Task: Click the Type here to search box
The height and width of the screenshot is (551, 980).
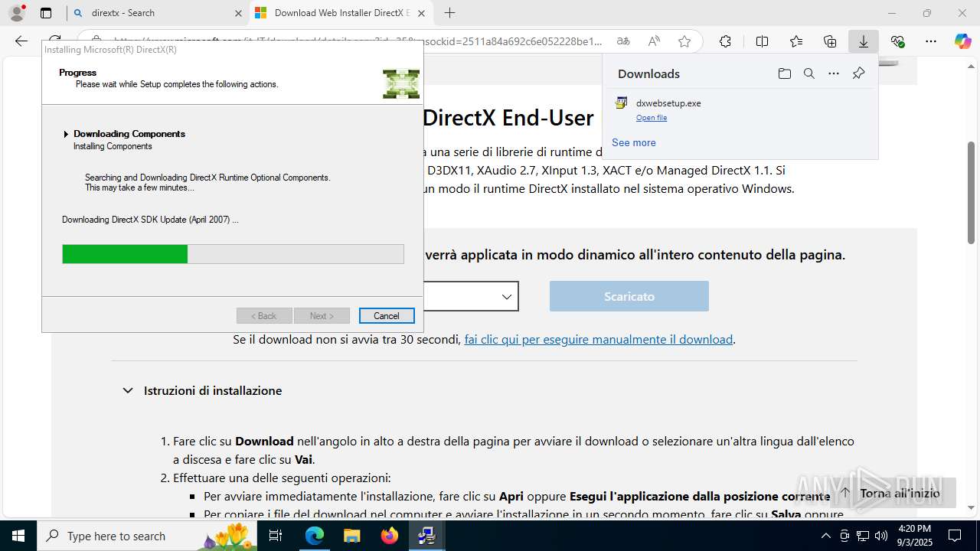Action: (x=145, y=536)
